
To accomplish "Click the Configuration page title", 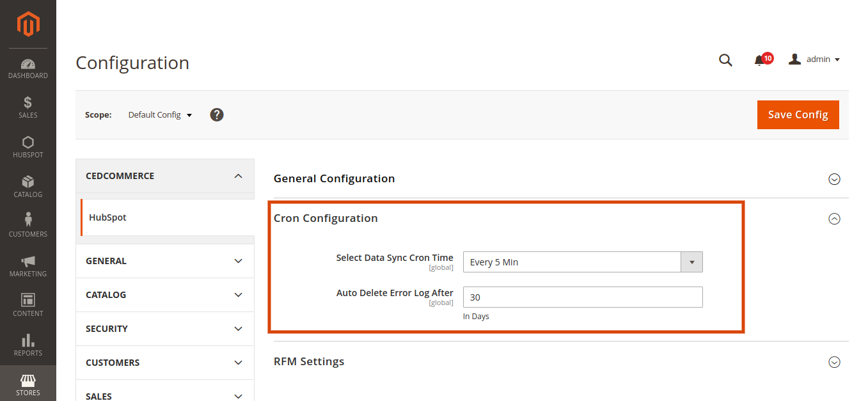I will coord(132,63).
